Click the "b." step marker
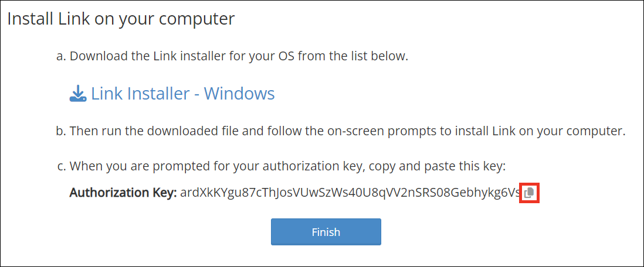 (x=60, y=131)
